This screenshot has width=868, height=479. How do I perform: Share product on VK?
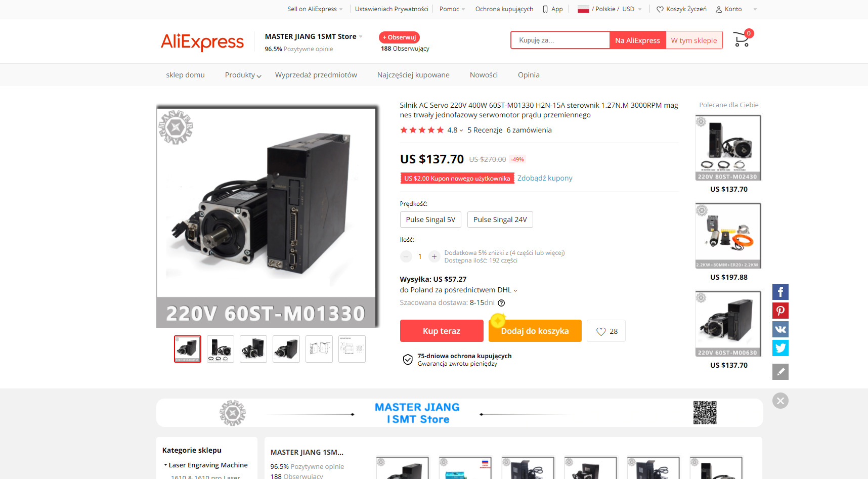[x=780, y=329]
